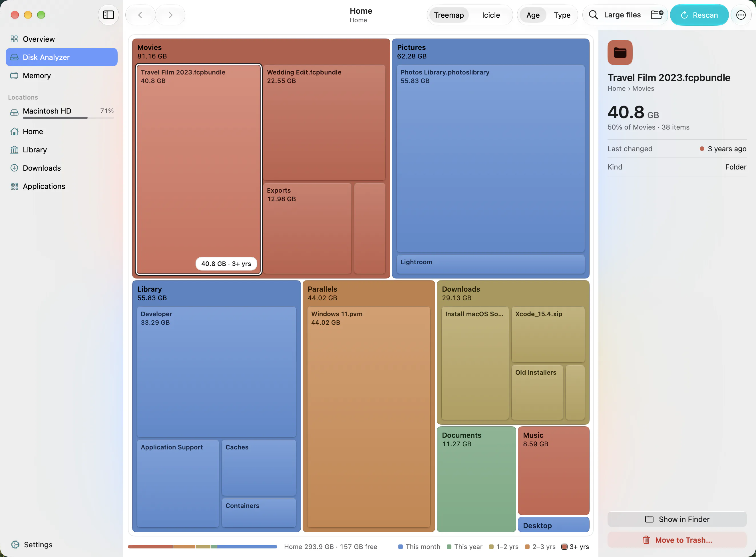
Task: Select the Caches block
Action: click(259, 468)
